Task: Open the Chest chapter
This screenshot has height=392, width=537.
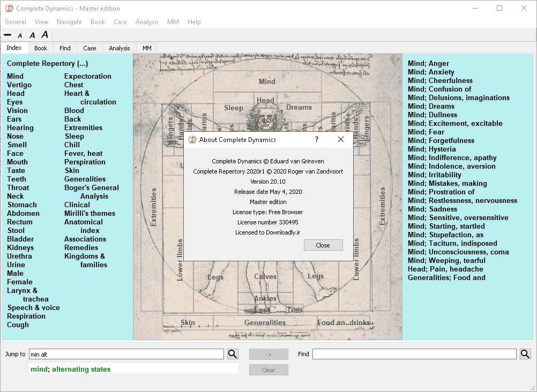Action: point(73,85)
